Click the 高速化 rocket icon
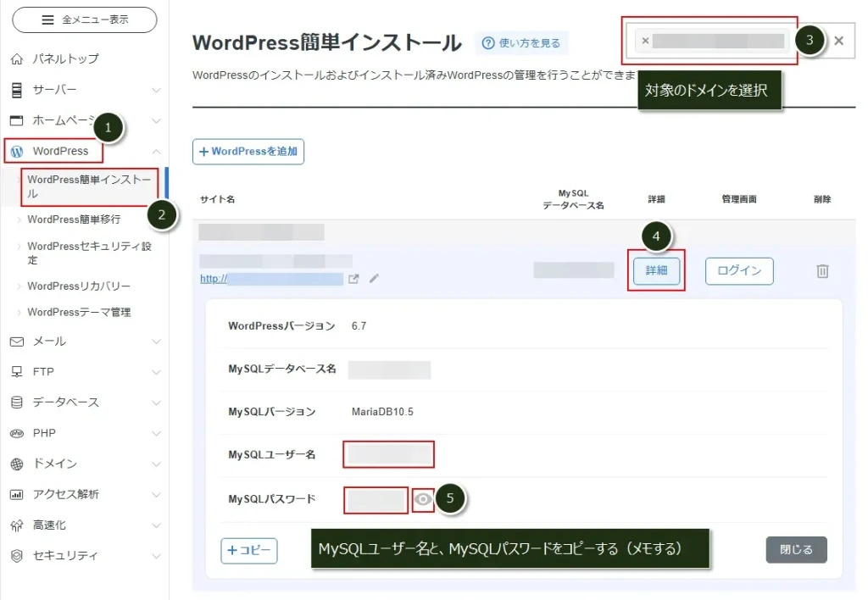This screenshot has height=600, width=868. pyautogui.click(x=17, y=525)
